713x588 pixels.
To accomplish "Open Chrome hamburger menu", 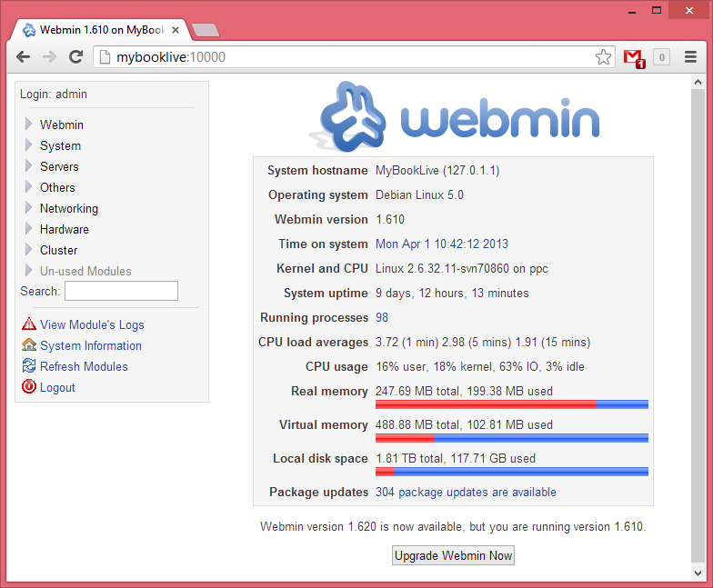I will tap(691, 56).
